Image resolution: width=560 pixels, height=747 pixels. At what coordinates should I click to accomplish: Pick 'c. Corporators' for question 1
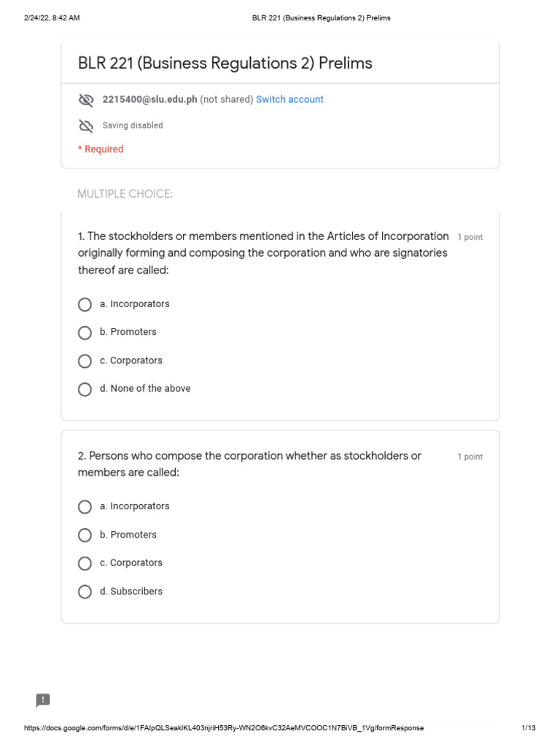point(85,361)
